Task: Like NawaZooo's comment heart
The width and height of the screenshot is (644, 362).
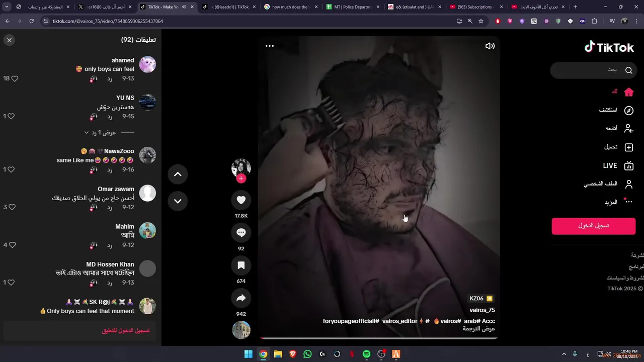Action: [11, 169]
